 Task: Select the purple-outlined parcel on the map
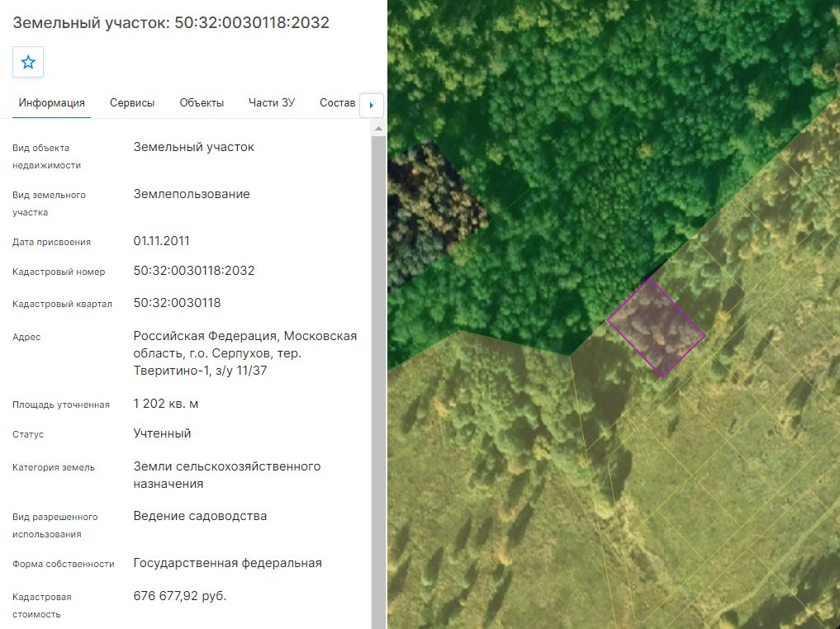tap(657, 328)
